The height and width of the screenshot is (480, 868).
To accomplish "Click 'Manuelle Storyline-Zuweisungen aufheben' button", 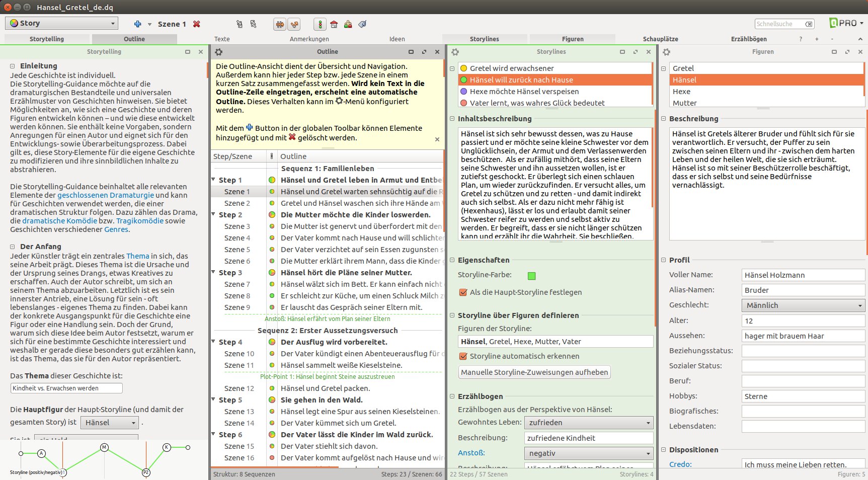I will [534, 372].
